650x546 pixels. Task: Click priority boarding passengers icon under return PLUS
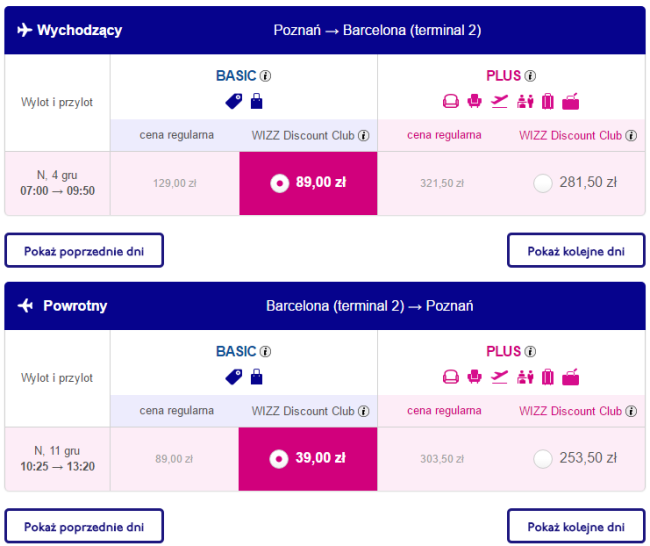click(x=523, y=377)
